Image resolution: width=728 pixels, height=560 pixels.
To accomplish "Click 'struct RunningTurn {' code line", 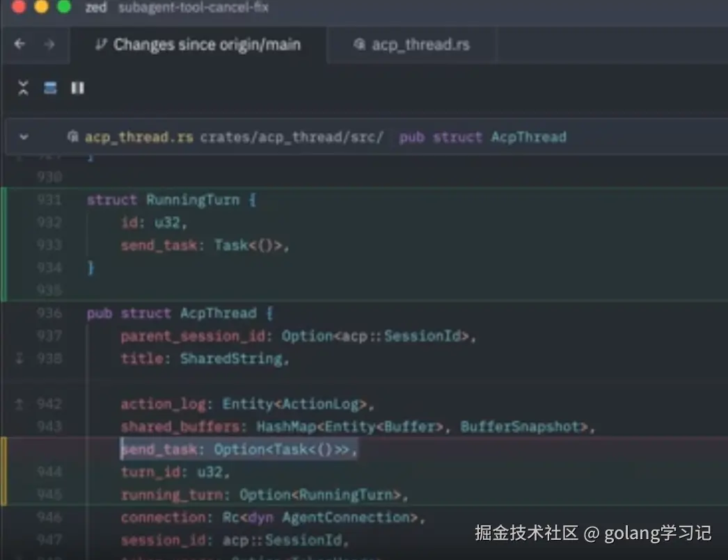I will [x=171, y=200].
